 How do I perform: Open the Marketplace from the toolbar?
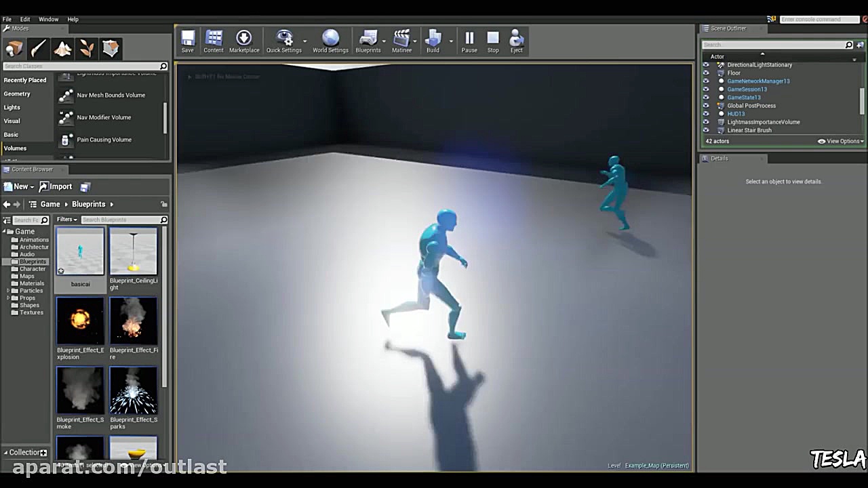pyautogui.click(x=243, y=39)
